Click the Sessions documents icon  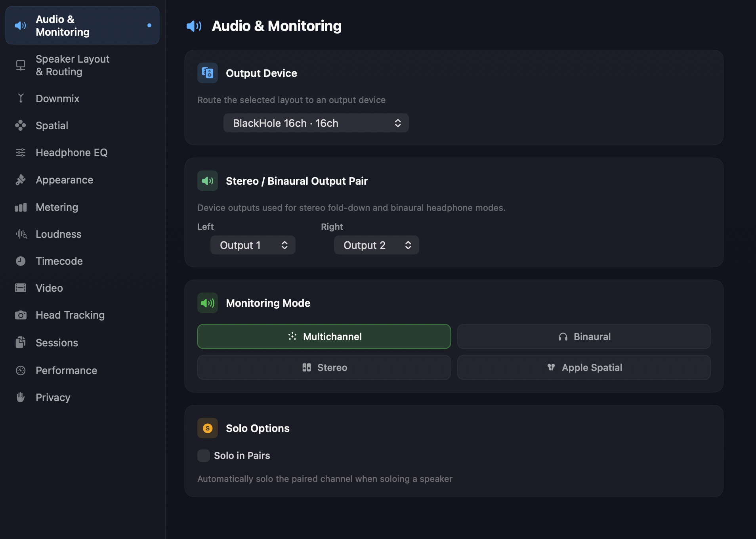click(21, 342)
